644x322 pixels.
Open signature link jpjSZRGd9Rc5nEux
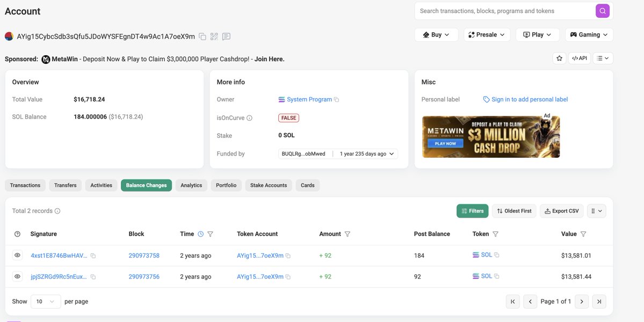click(59, 277)
